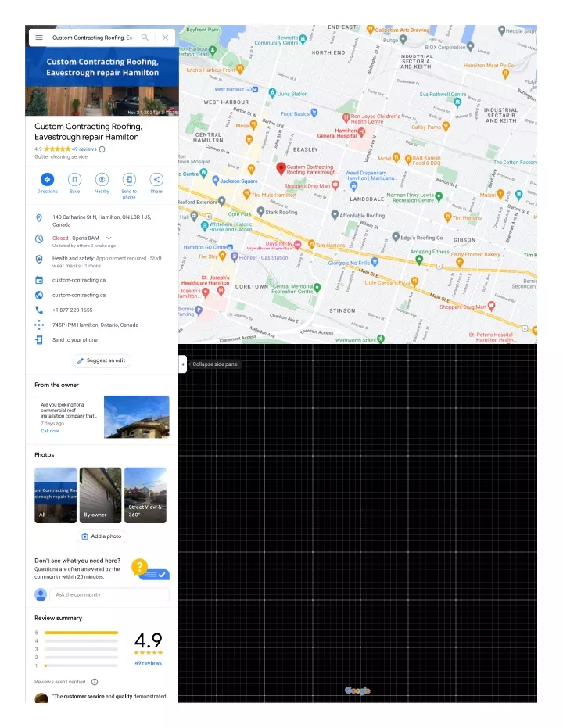This screenshot has width=563, height=728.
Task: Click the Add a photo button
Action: coord(102,536)
